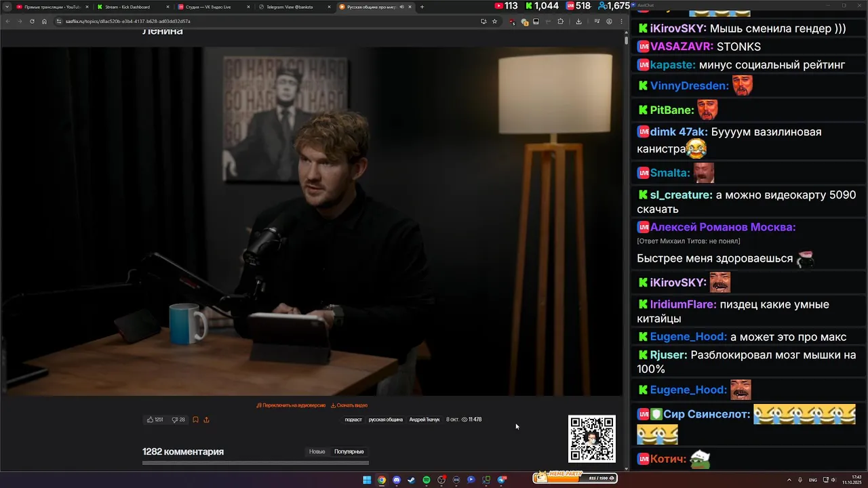Sort comments by Популярные
Screen dimensions: 868x488
(x=349, y=451)
